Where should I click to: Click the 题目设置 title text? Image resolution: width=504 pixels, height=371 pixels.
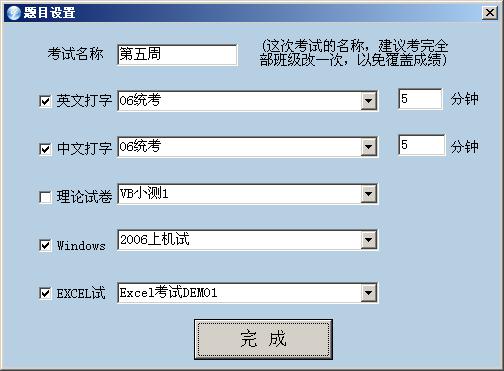[49, 13]
